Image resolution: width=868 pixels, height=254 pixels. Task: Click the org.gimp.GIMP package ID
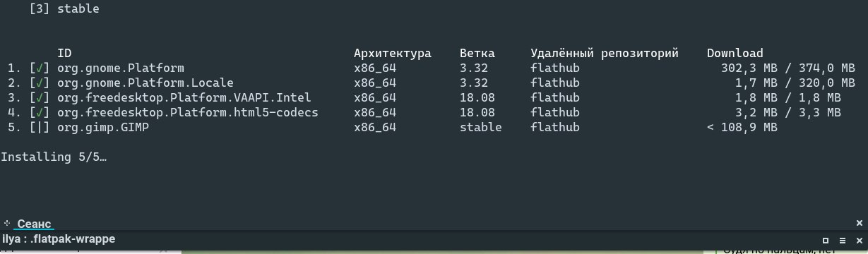pyautogui.click(x=103, y=128)
